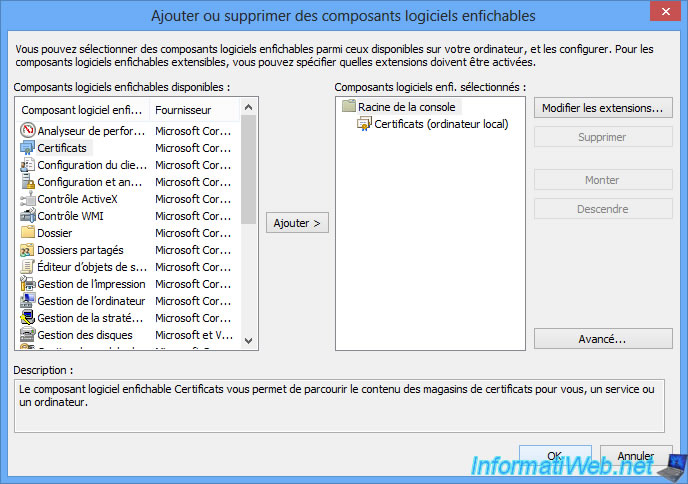Click the Contrôle ActiveX icon
The height and width of the screenshot is (484, 688).
tap(28, 199)
